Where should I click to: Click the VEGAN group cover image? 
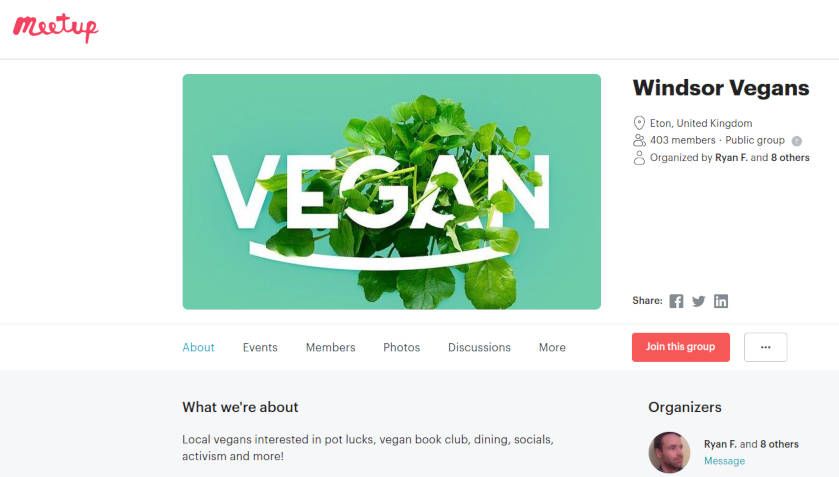pyautogui.click(x=392, y=192)
